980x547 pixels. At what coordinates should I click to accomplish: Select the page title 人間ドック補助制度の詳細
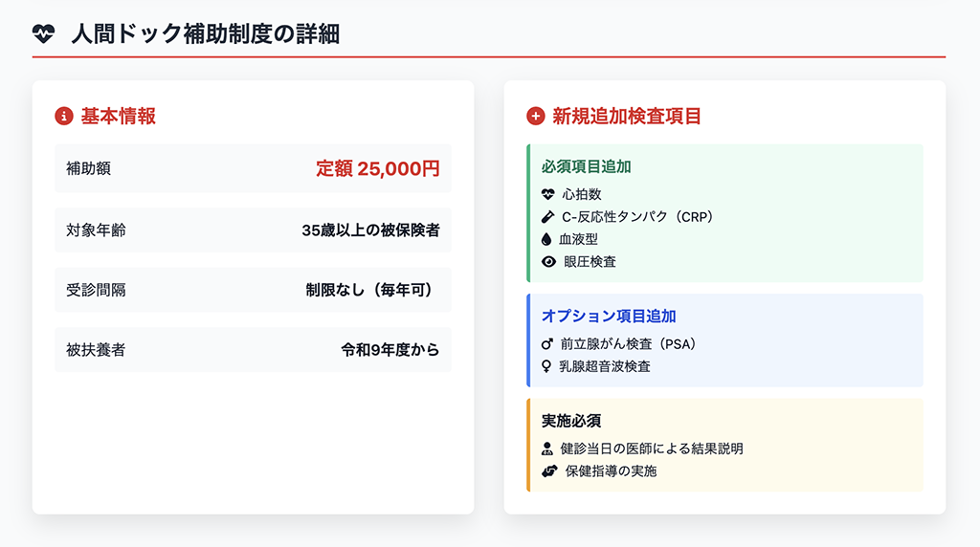pyautogui.click(x=206, y=33)
